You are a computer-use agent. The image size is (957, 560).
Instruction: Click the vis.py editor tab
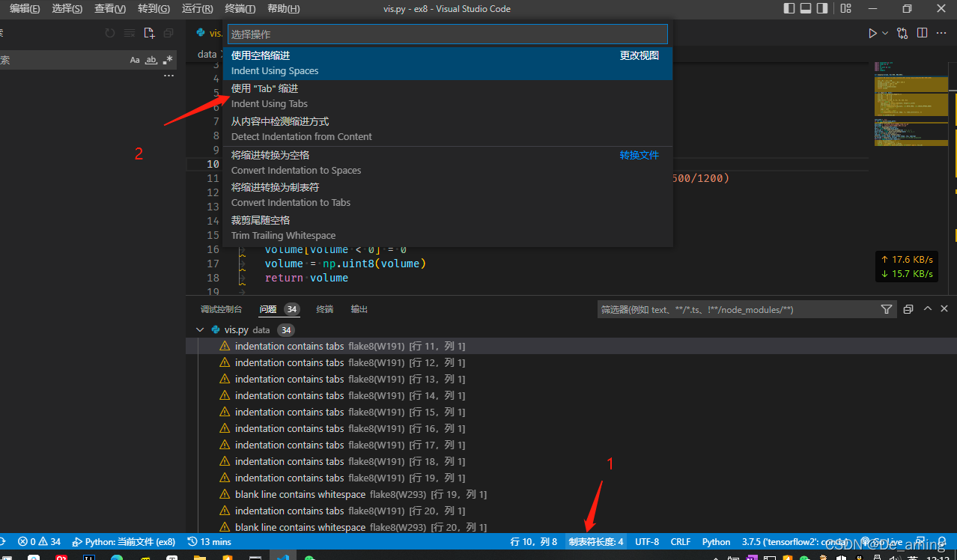coord(208,33)
